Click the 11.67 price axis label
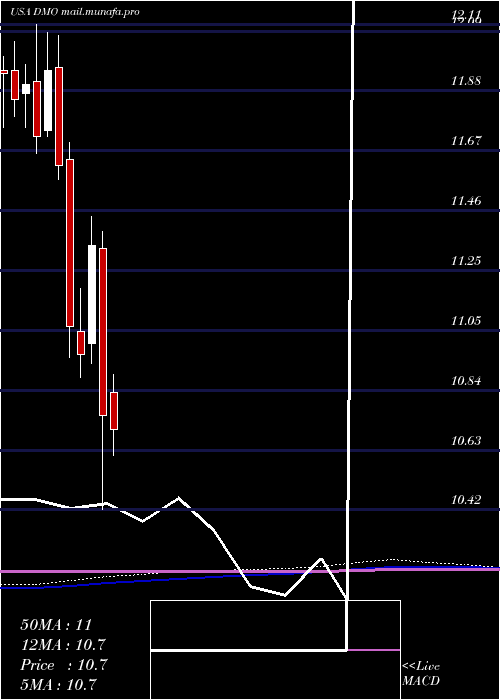 coord(466,141)
